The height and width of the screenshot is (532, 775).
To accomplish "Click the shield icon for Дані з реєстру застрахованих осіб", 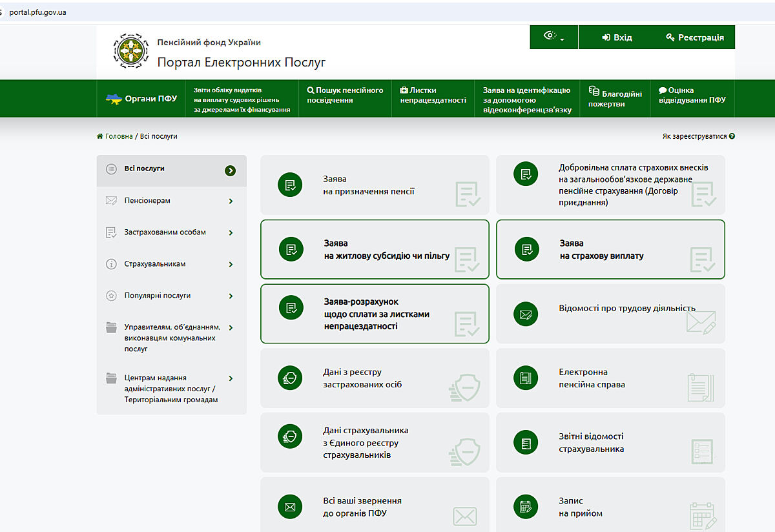I will point(291,378).
